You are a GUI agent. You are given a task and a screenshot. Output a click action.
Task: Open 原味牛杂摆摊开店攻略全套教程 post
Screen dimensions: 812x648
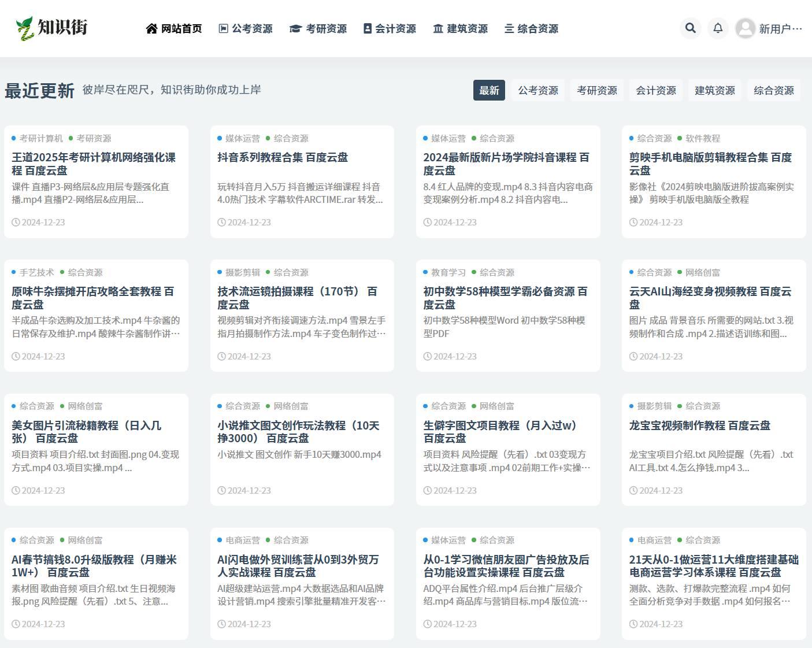click(x=92, y=298)
